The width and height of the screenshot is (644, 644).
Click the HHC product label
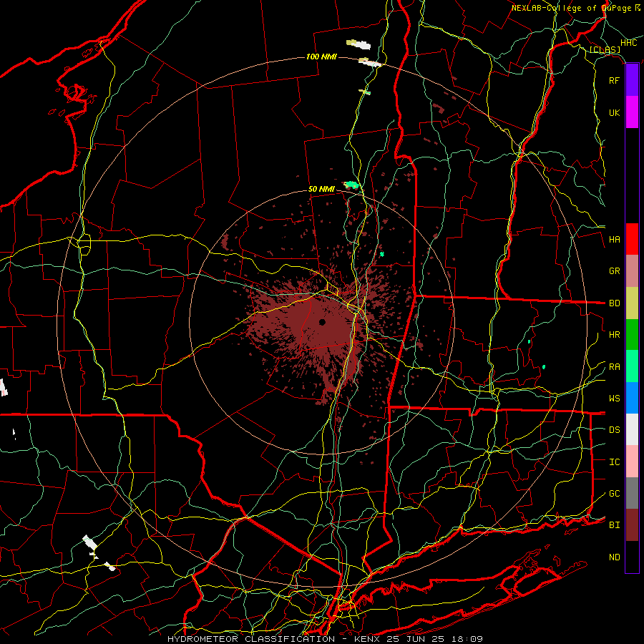[628, 43]
